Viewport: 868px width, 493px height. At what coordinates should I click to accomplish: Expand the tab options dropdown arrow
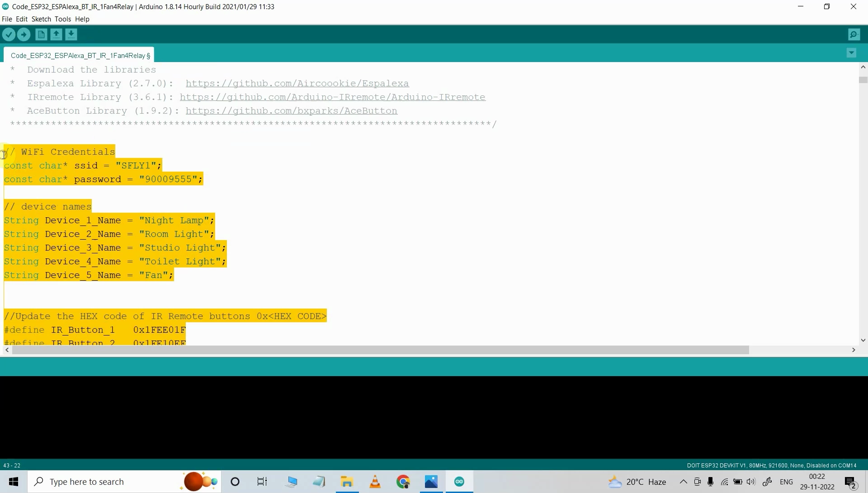point(851,53)
